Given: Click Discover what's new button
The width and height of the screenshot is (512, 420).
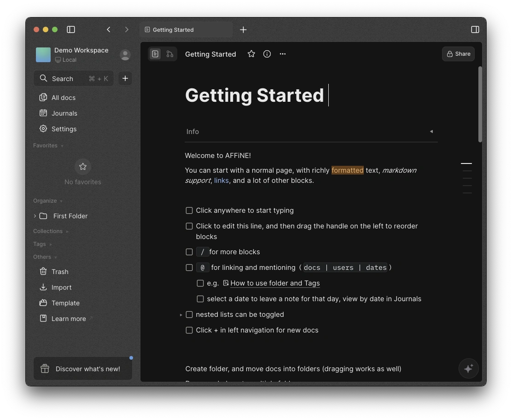Looking at the screenshot, I should [x=83, y=369].
